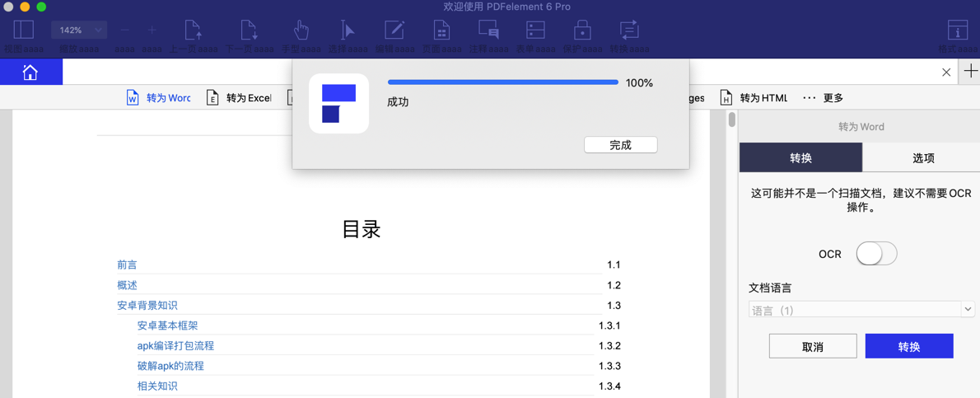This screenshot has height=398, width=980.
Task: Expand the 文档语言 language dropdown
Action: click(861, 310)
